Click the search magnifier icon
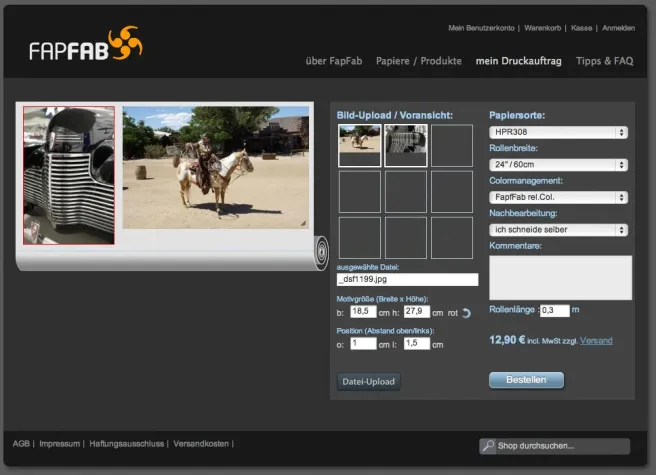656x475 pixels. coord(488,446)
